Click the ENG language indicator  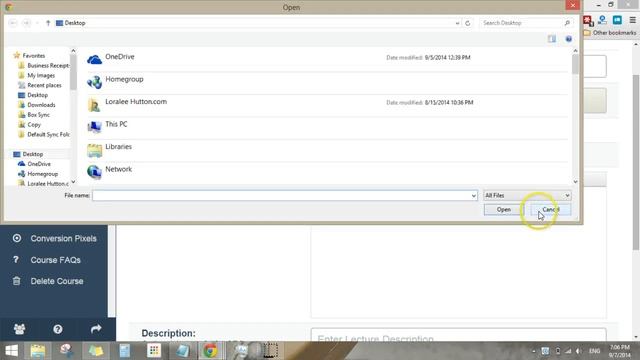595,351
